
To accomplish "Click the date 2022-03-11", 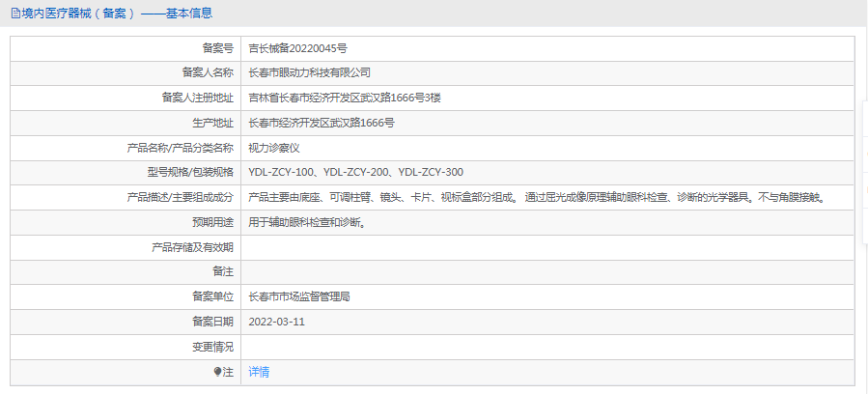I will [277, 323].
